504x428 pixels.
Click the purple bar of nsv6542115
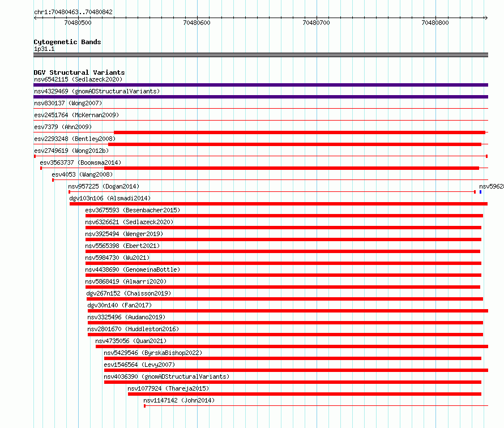pos(260,85)
